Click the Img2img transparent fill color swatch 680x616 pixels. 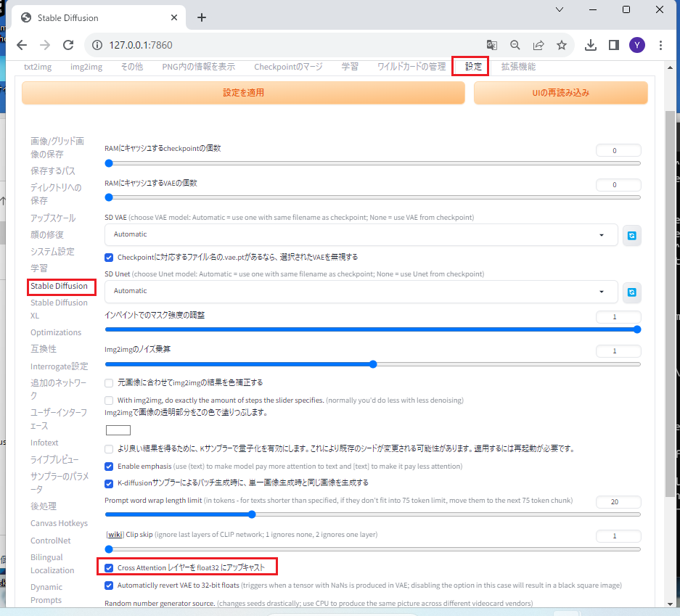[x=118, y=430]
